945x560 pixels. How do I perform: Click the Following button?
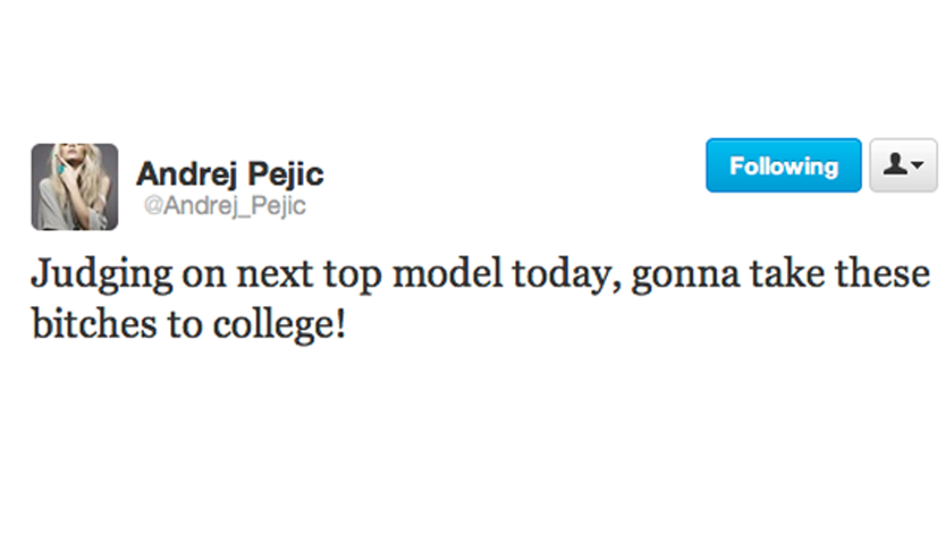[x=784, y=166]
